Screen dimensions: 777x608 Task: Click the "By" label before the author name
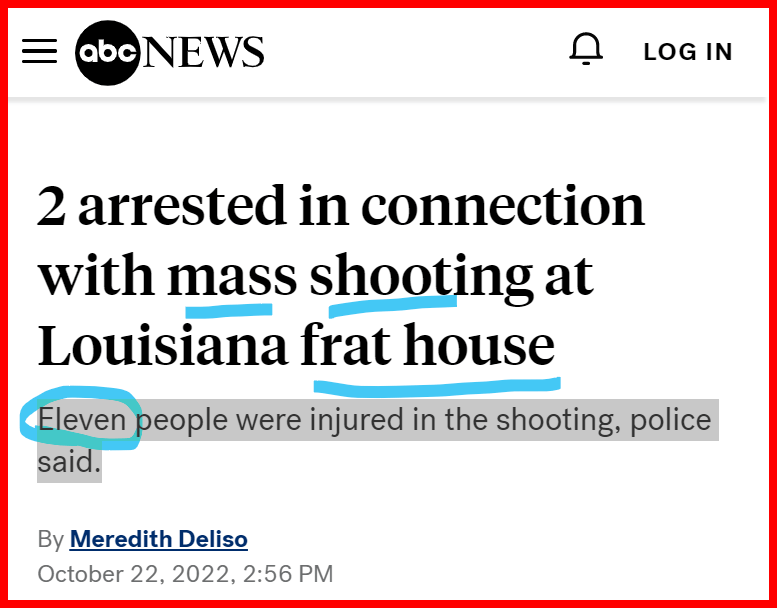point(50,540)
